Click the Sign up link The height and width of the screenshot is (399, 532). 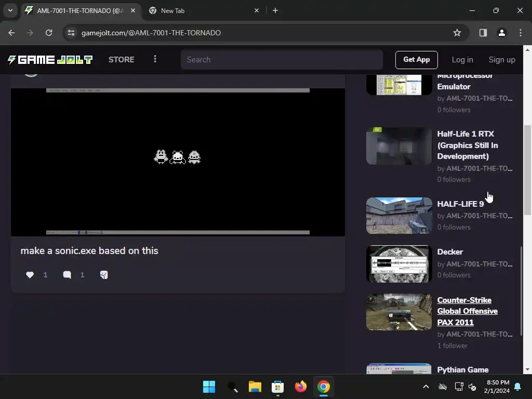[x=502, y=60]
